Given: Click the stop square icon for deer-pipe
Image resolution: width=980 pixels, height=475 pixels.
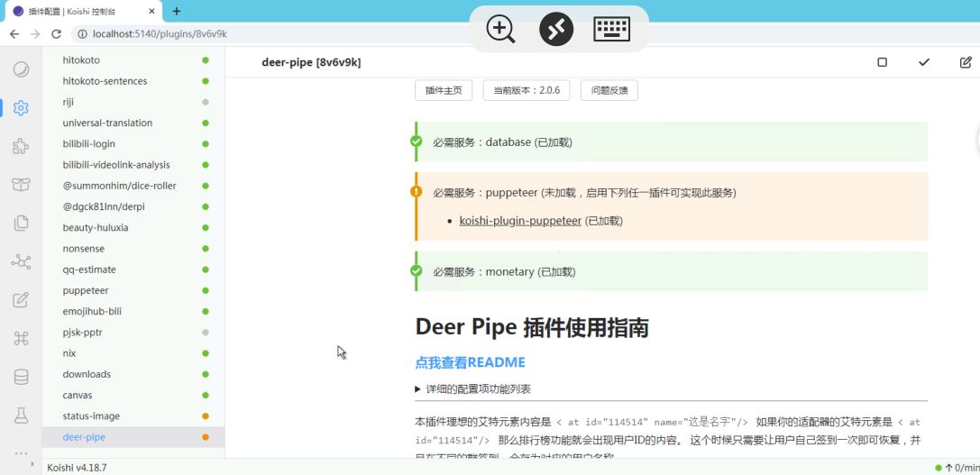Looking at the screenshot, I should [882, 62].
